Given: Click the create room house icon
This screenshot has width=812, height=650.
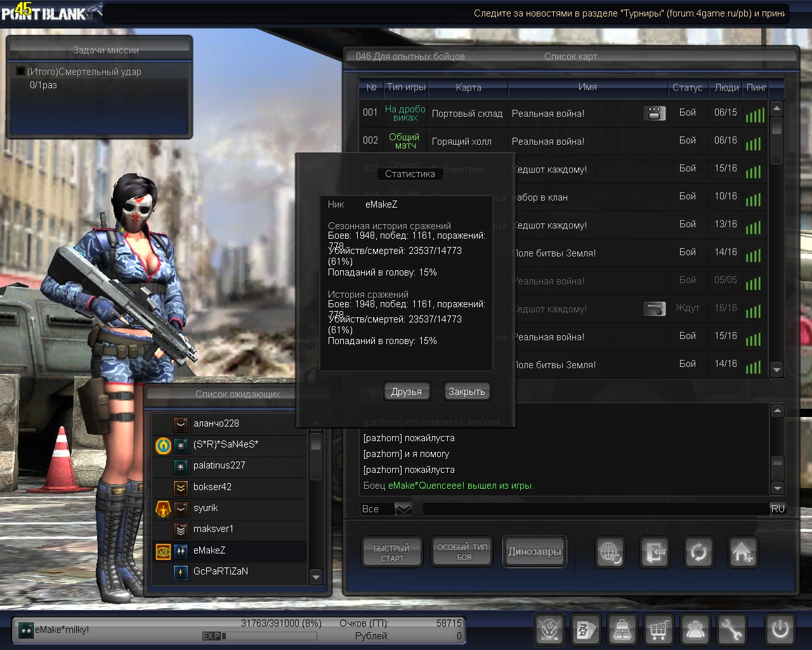Looking at the screenshot, I should click(742, 552).
